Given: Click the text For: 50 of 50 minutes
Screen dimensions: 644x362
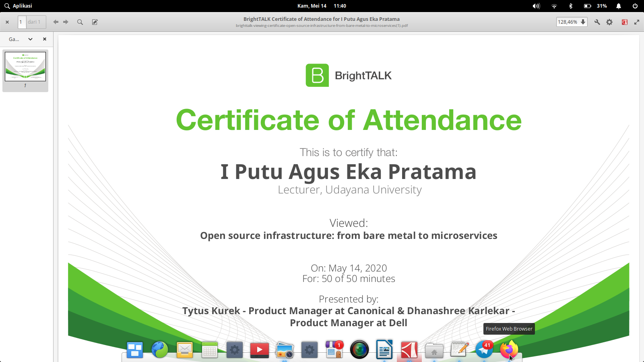Looking at the screenshot, I should (x=349, y=279).
